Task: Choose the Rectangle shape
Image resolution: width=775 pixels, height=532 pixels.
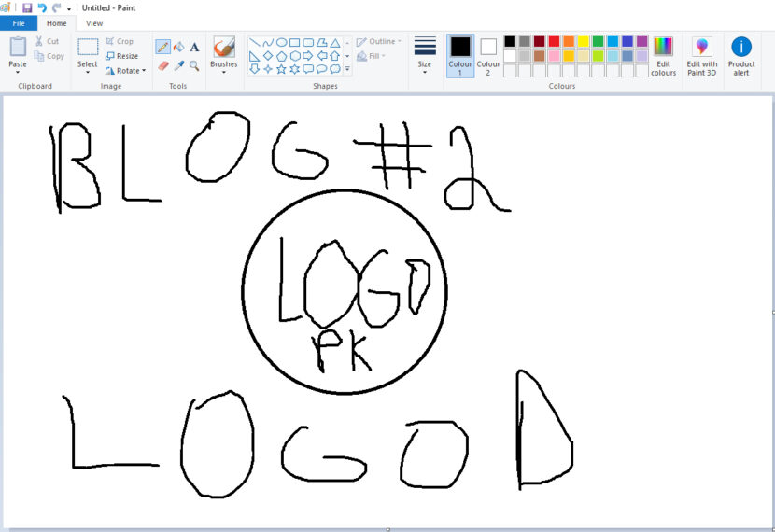Action: pyautogui.click(x=294, y=43)
